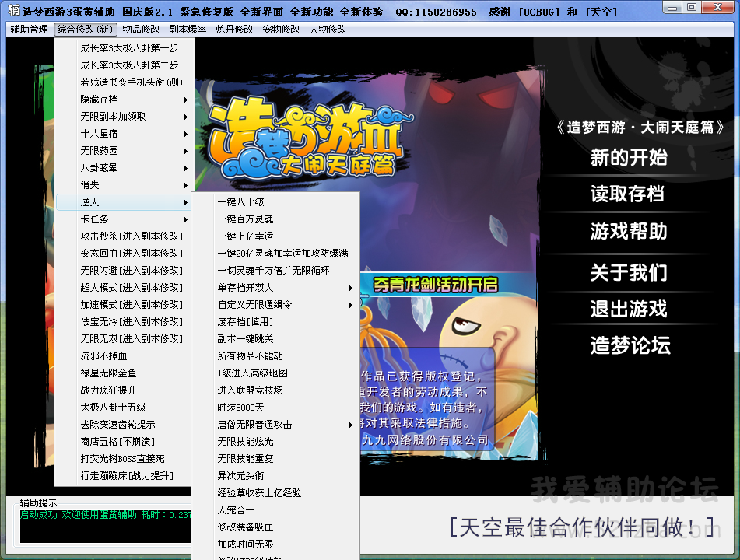This screenshot has width=740, height=560.
Task: Select 太极八卦十五级
Action: (123, 407)
